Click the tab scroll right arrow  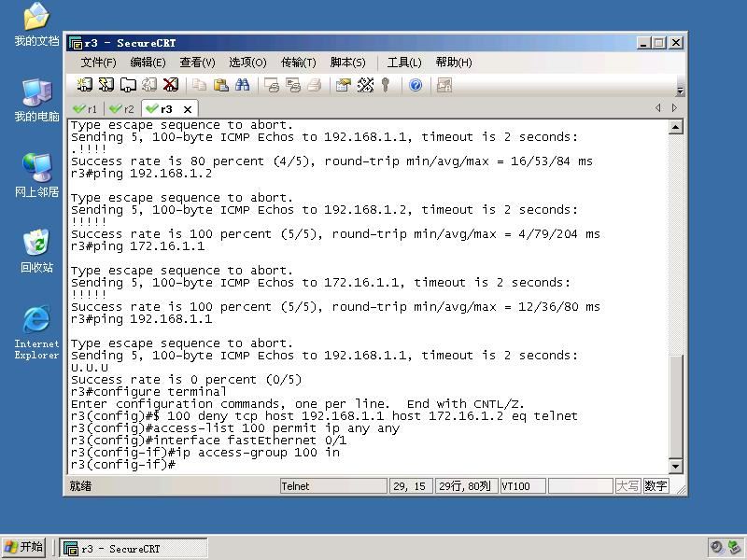[674, 108]
